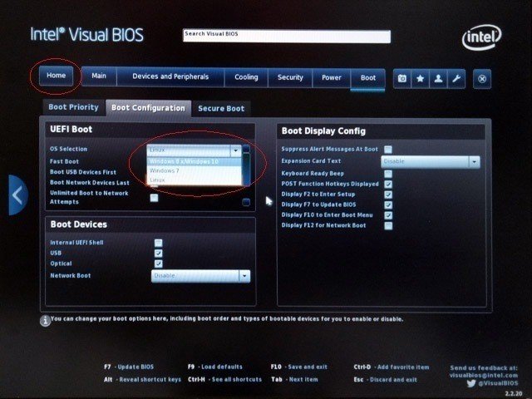Choose Linux from the OS list

[x=195, y=180]
